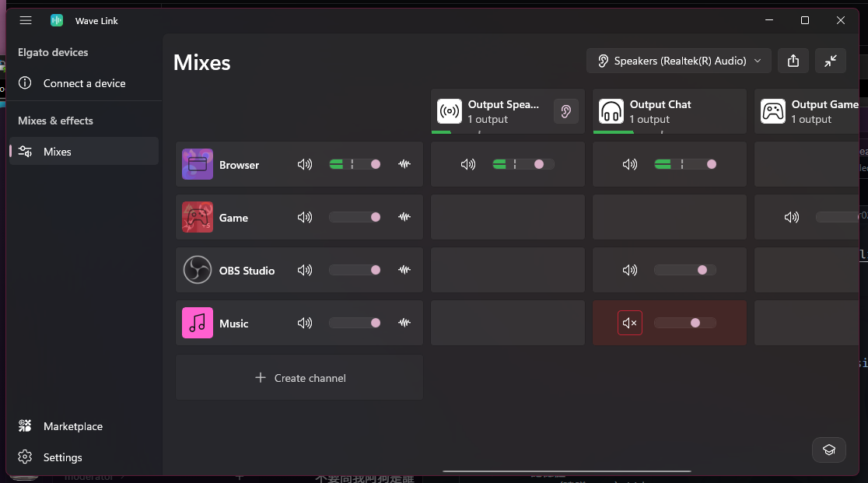This screenshot has width=868, height=483.
Task: Click the Output Speakers mix icon
Action: point(449,111)
